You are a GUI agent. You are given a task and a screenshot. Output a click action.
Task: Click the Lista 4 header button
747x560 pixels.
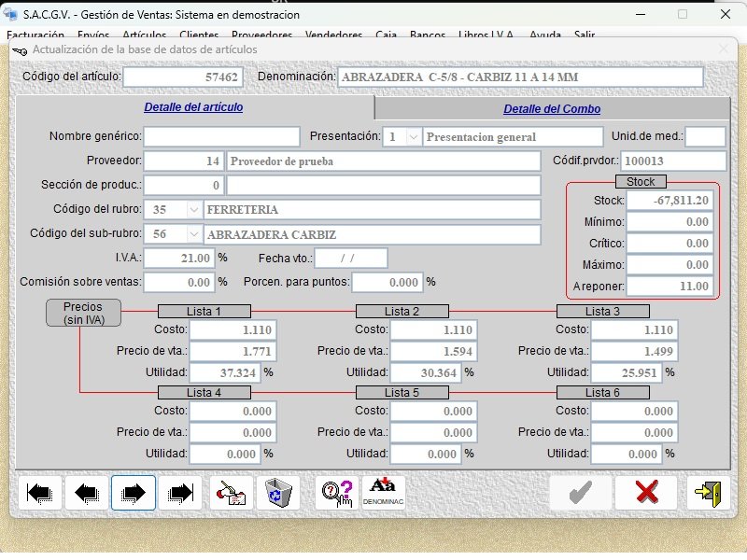tap(204, 393)
